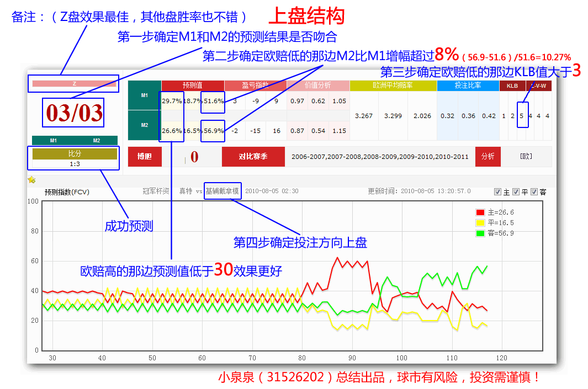
Task: Select the 欧洲平均赔率 column header
Action: click(393, 86)
